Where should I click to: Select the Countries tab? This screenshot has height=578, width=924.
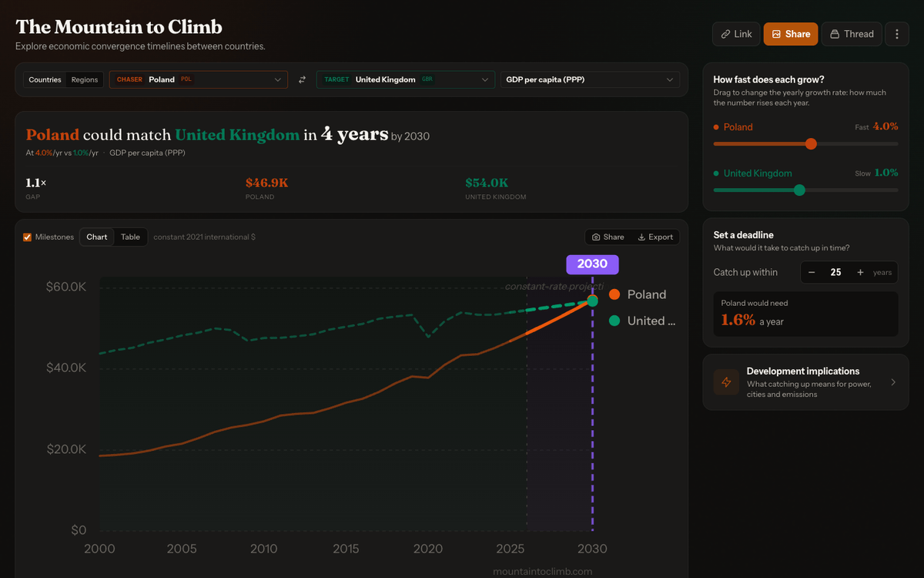tap(45, 79)
